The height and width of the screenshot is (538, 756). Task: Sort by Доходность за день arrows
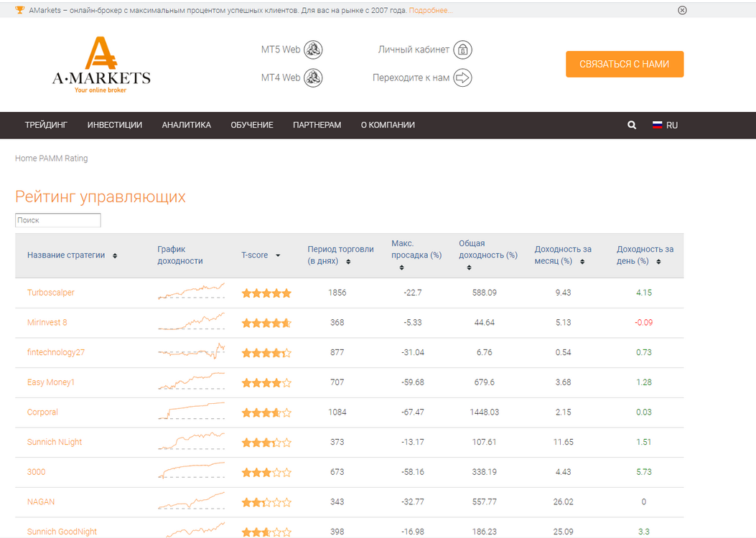[x=658, y=262]
